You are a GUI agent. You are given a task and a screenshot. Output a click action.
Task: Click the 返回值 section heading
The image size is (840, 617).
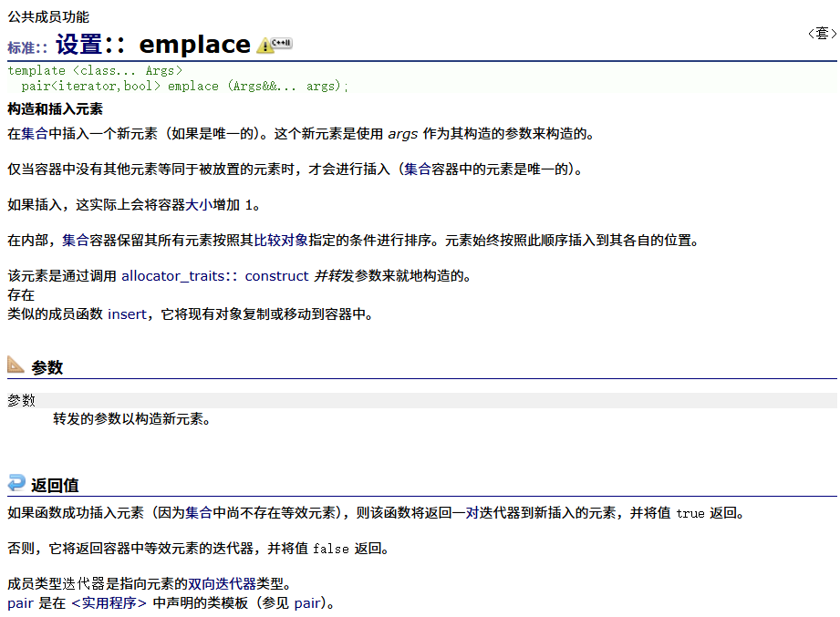click(x=55, y=486)
